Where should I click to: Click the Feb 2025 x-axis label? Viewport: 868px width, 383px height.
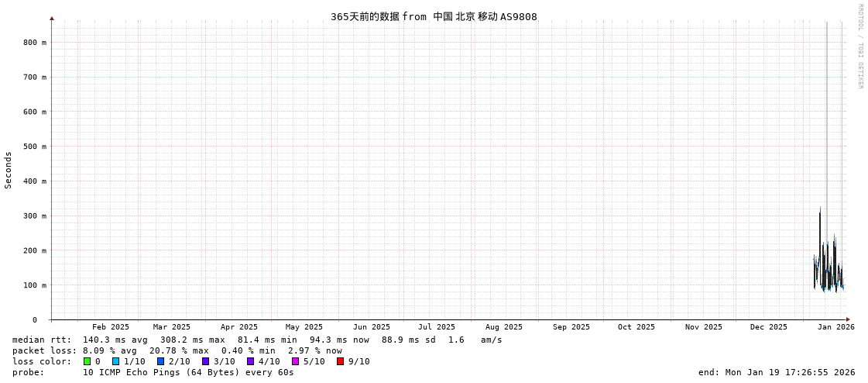(111, 327)
